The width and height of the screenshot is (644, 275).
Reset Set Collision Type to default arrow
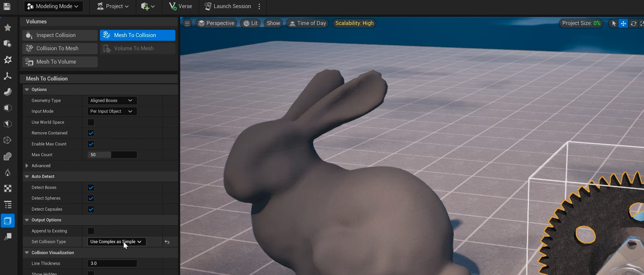[167, 242]
